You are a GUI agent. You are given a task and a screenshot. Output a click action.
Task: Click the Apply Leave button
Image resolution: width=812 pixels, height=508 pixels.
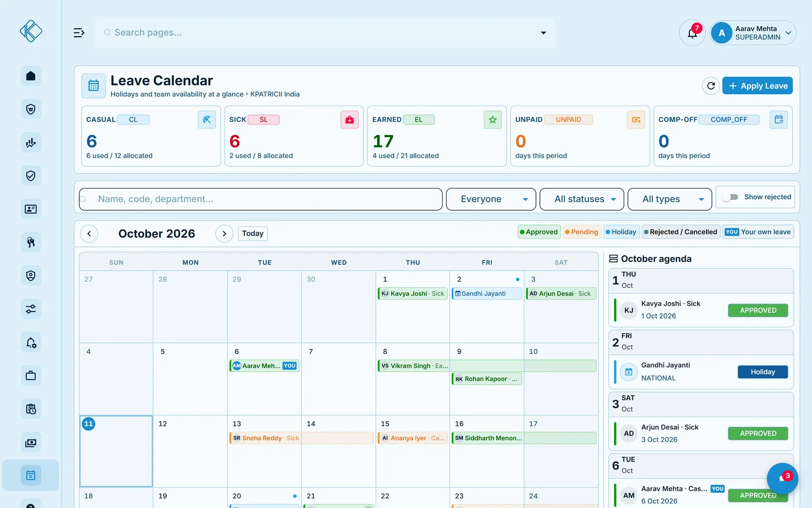(757, 86)
